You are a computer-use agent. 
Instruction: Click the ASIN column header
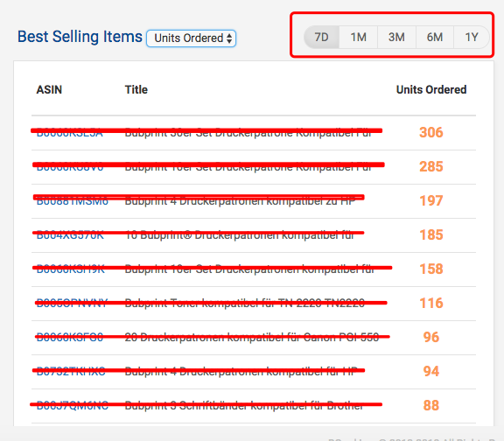pyautogui.click(x=49, y=89)
